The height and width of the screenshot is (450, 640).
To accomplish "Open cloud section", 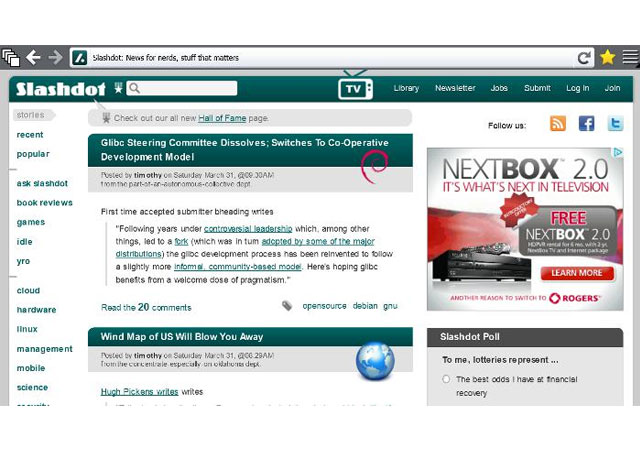I will 28,290.
